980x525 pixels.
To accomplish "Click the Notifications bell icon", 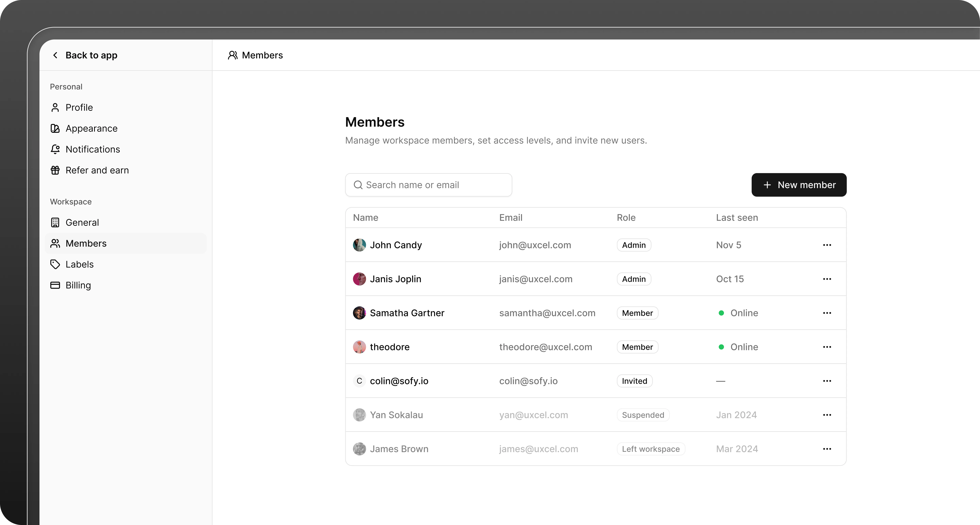I will [x=55, y=149].
